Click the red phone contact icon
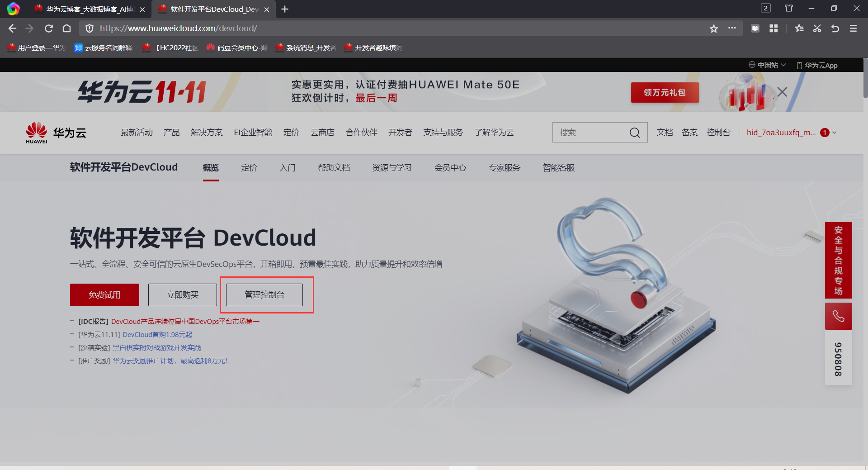868x470 pixels. pos(839,316)
